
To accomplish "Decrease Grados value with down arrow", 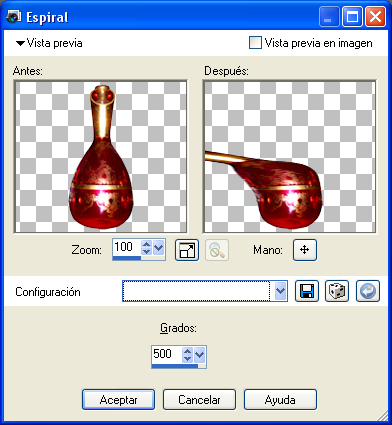I will [188, 358].
